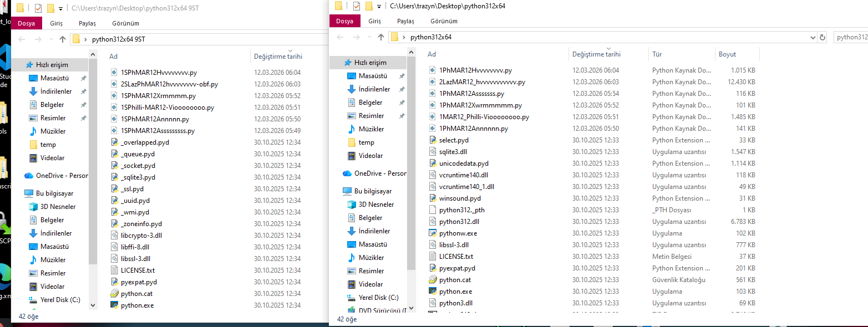Switch to Görünüm tab in the 9ST window

pos(125,23)
